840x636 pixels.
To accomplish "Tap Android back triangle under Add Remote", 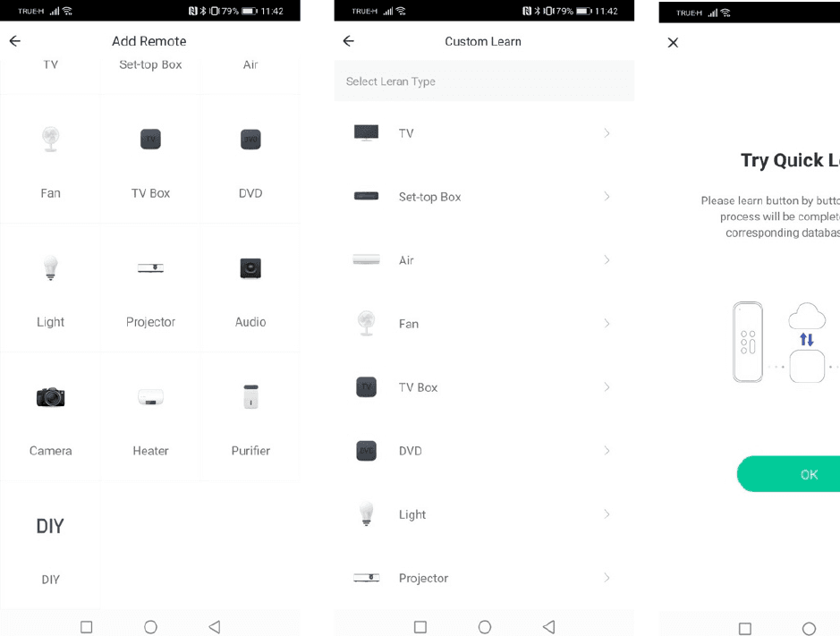I will coord(215,627).
